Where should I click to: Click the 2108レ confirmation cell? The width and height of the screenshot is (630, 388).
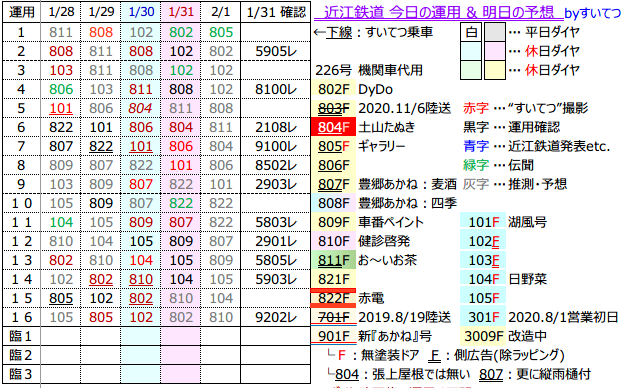point(276,127)
